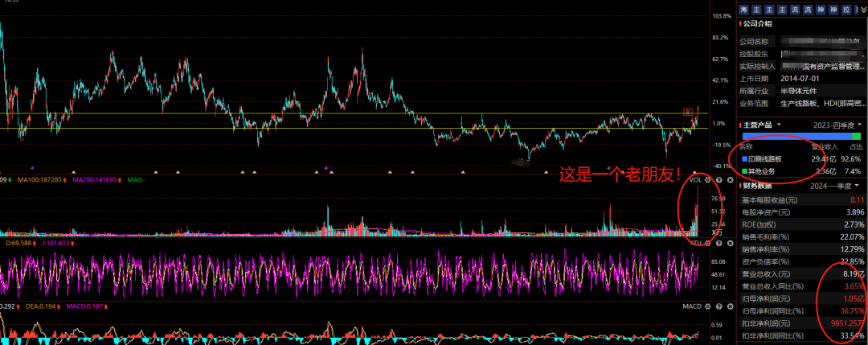The width and height of the screenshot is (868, 345).
Task: Select the 财务数据 section header
Action: point(757,186)
